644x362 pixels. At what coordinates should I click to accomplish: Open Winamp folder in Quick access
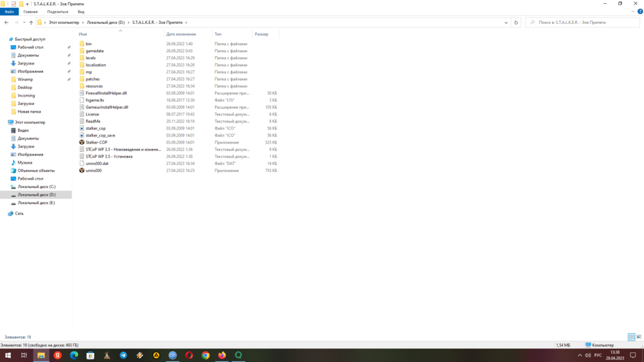(25, 79)
